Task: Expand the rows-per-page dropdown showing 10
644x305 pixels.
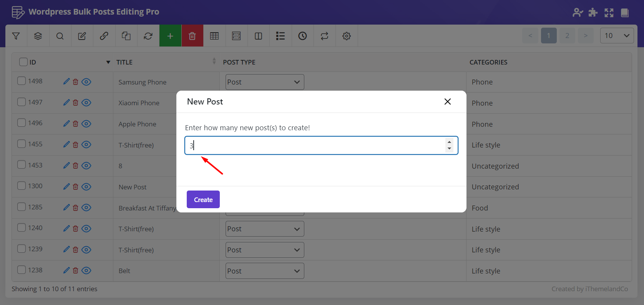Action: click(617, 36)
